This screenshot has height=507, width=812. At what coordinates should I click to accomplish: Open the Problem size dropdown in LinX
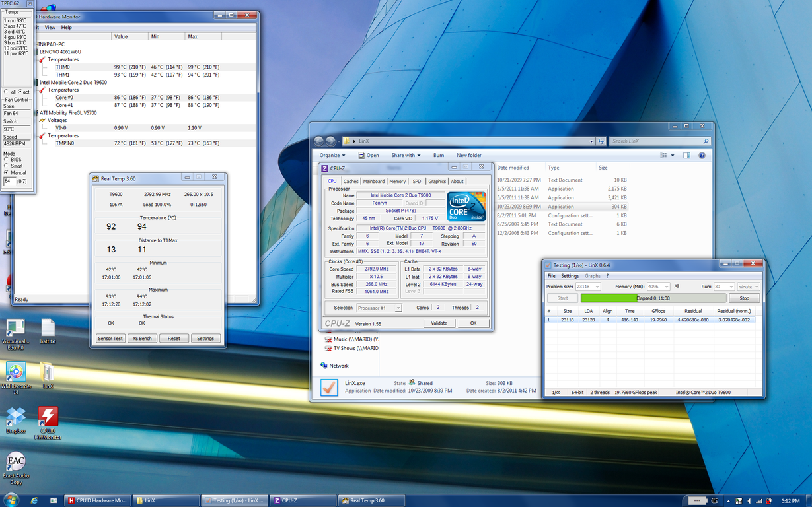coord(597,287)
